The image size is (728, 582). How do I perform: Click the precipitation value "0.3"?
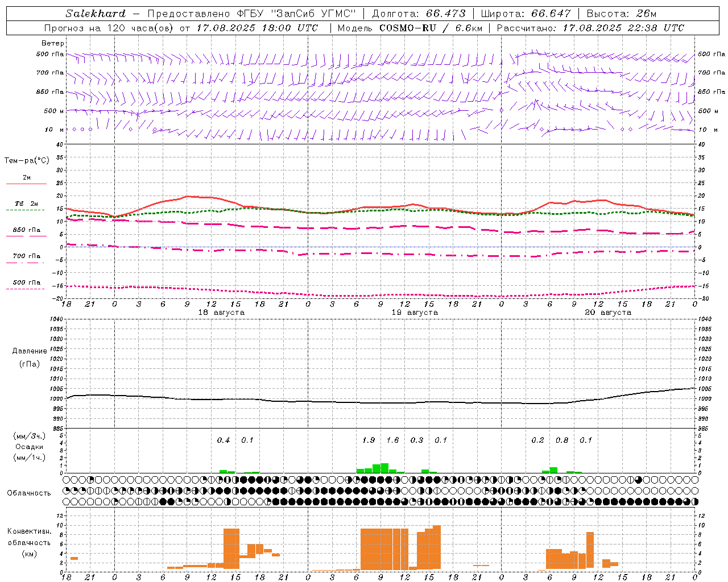[x=417, y=440]
